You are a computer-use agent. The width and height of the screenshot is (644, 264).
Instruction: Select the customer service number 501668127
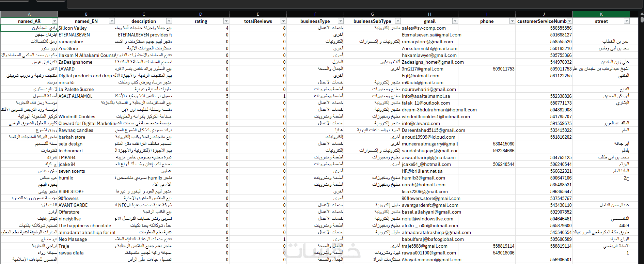(x=544, y=35)
